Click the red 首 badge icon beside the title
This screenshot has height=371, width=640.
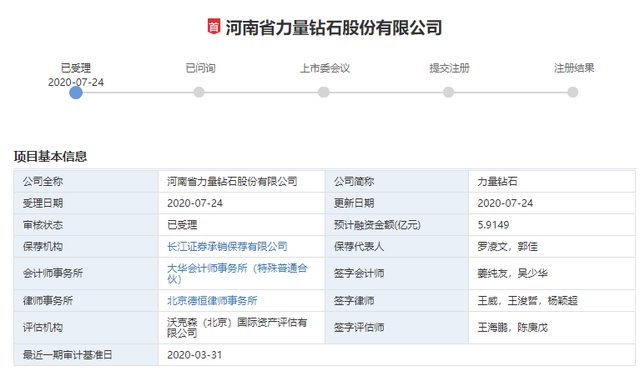click(x=213, y=27)
